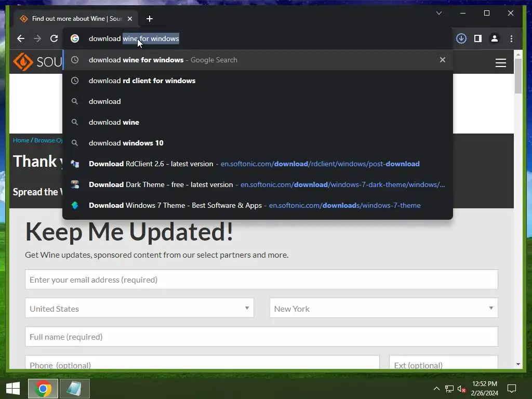Click the muted volume tray icon

click(x=461, y=389)
